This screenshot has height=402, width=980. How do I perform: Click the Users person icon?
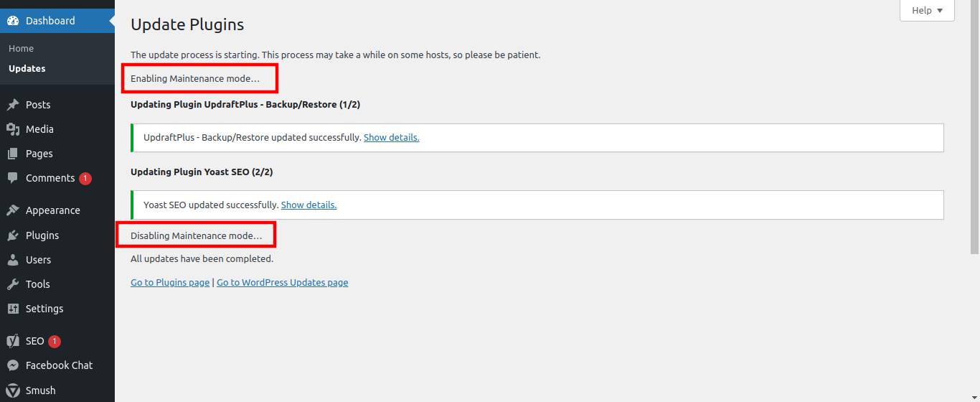pos(13,260)
